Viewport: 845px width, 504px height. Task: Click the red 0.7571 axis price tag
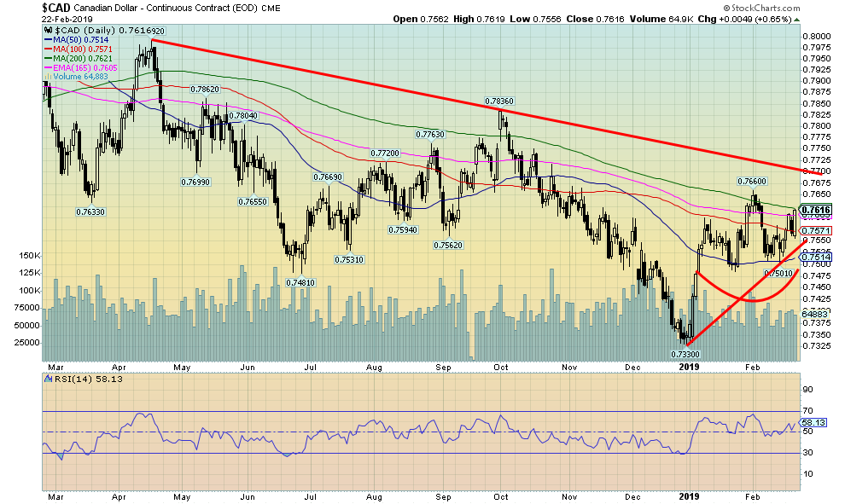(816, 230)
